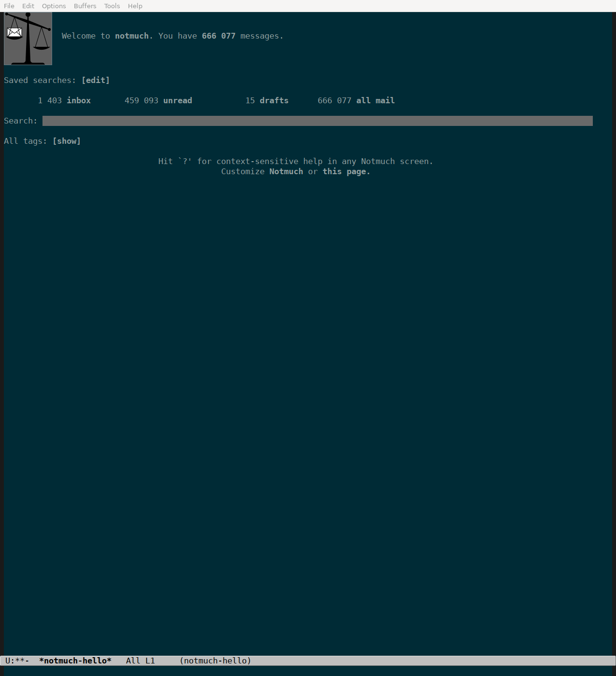The image size is (616, 676).
Task: Click the U:**- status in mode line
Action: (17, 661)
